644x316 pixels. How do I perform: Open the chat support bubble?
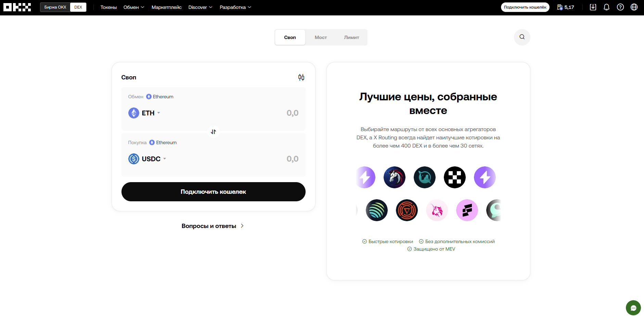point(633,307)
